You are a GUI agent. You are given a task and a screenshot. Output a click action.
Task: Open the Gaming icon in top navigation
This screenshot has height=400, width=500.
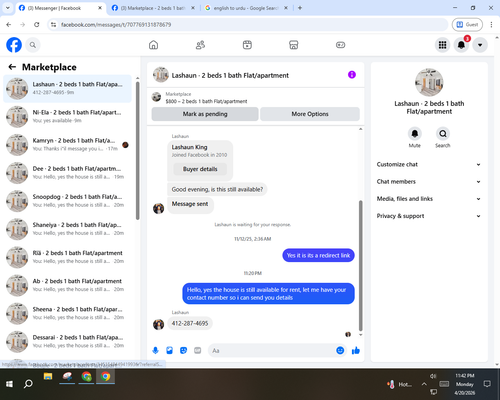340,45
